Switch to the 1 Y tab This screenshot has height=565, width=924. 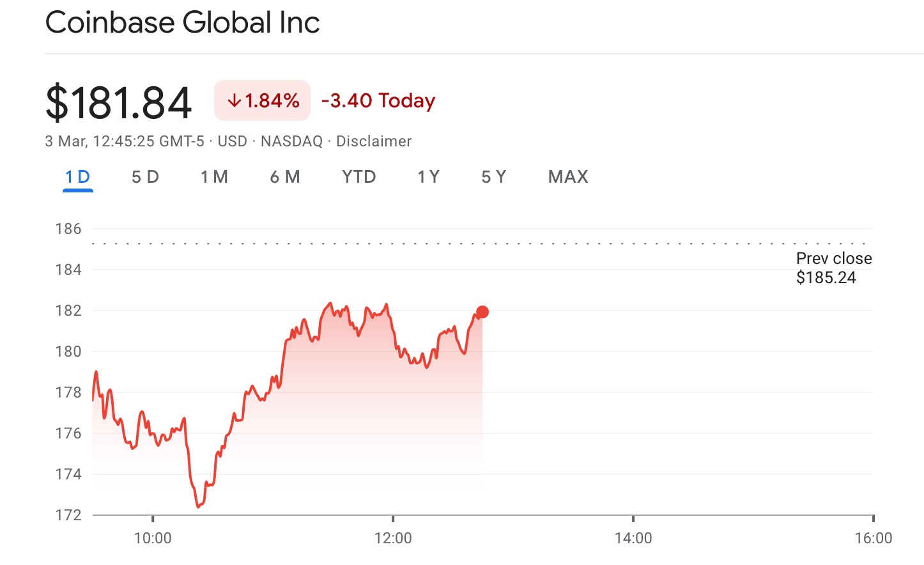point(427,177)
